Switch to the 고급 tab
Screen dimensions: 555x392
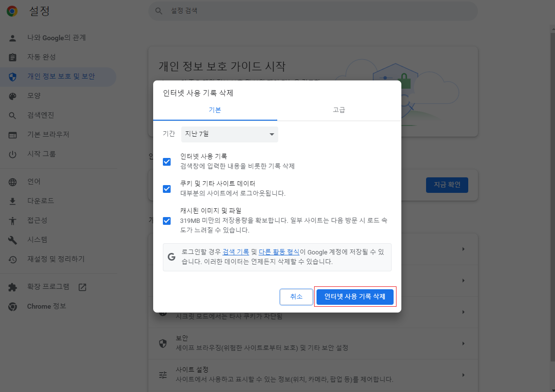(x=339, y=110)
